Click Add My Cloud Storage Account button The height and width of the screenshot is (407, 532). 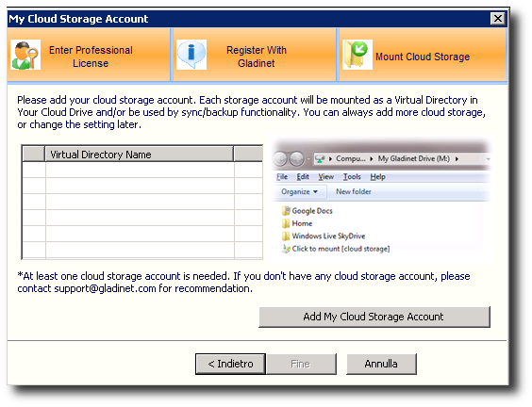pos(374,317)
